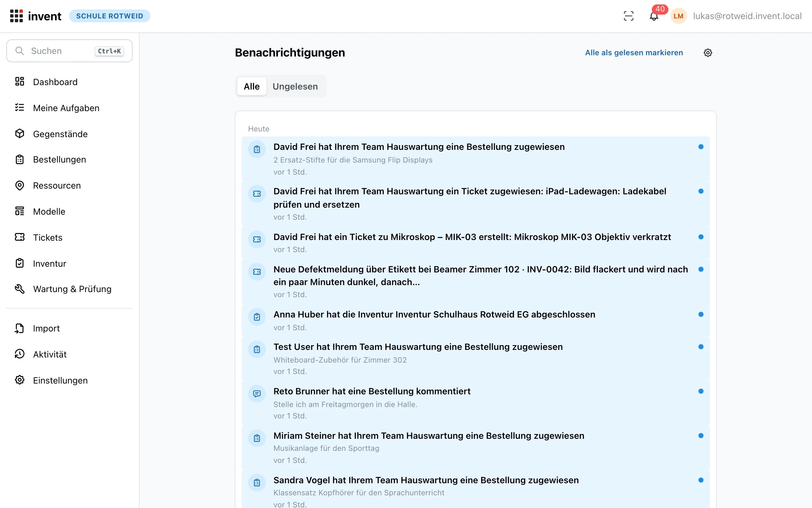The height and width of the screenshot is (508, 812).
Task: Click the Aktivität history clock icon
Action: [20, 354]
